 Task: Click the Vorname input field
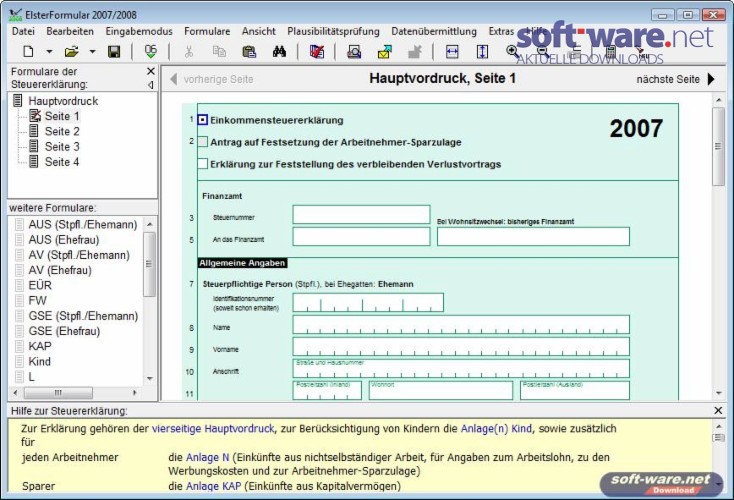click(x=461, y=346)
